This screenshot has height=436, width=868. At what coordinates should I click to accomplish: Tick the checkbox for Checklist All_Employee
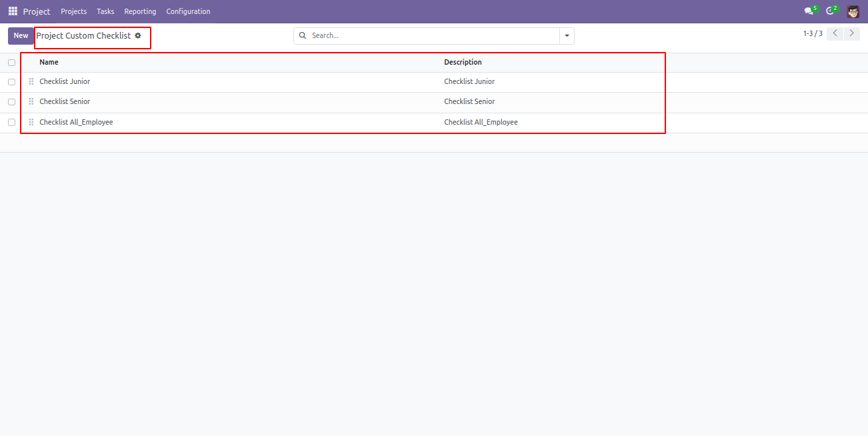pos(11,123)
